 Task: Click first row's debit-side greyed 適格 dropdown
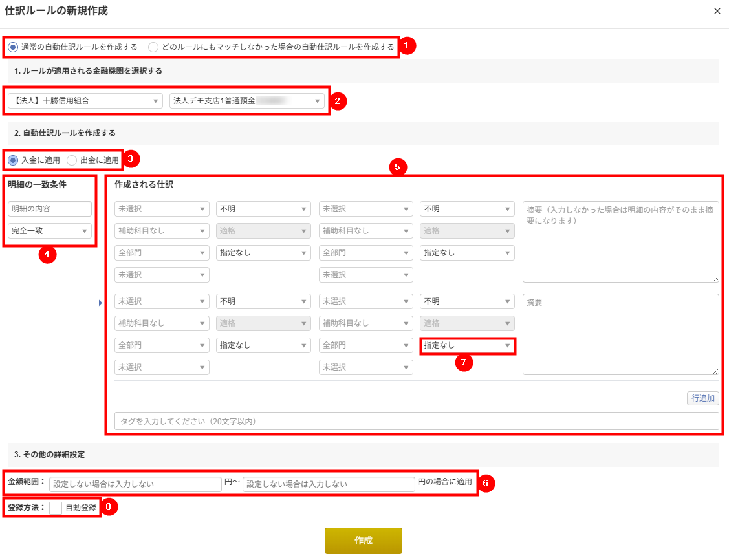(263, 231)
